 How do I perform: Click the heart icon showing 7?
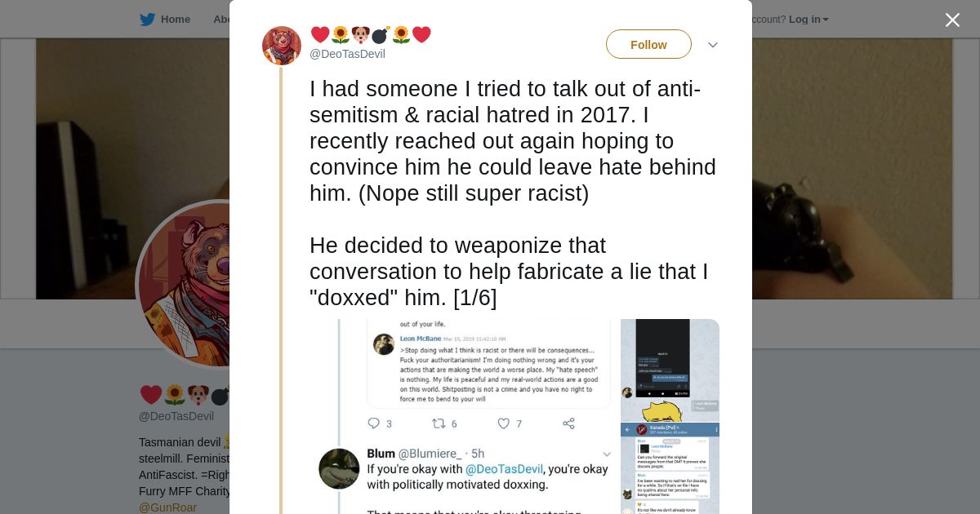click(504, 423)
